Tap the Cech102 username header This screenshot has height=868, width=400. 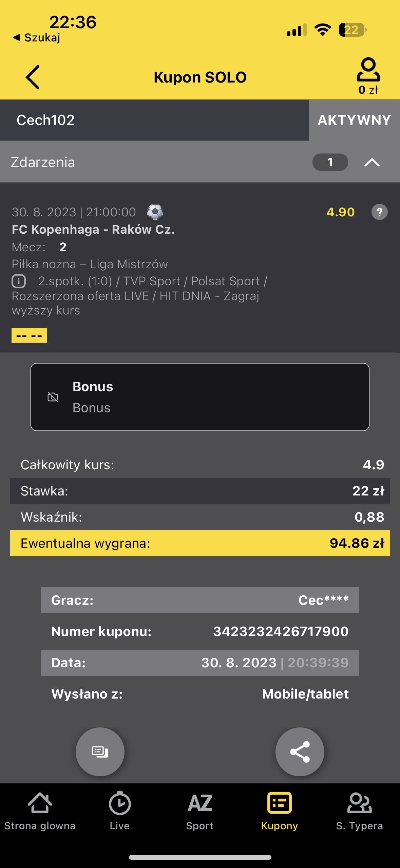pos(45,120)
